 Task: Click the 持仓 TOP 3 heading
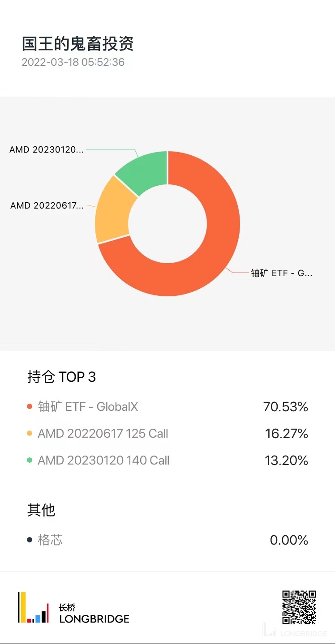pos(62,377)
